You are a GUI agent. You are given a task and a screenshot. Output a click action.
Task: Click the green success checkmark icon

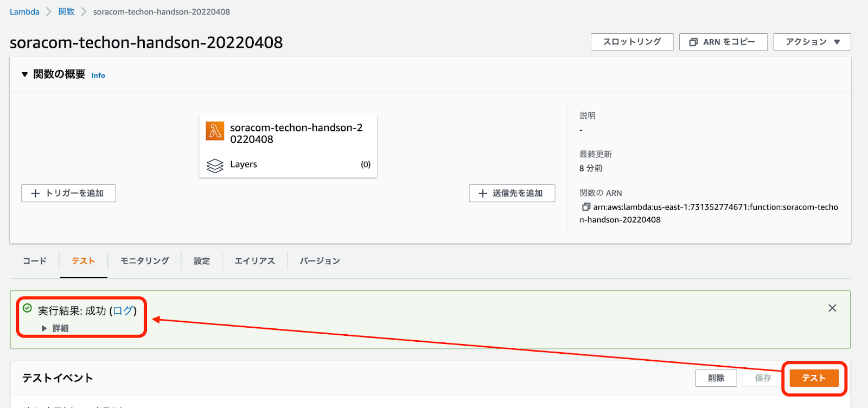tap(27, 308)
